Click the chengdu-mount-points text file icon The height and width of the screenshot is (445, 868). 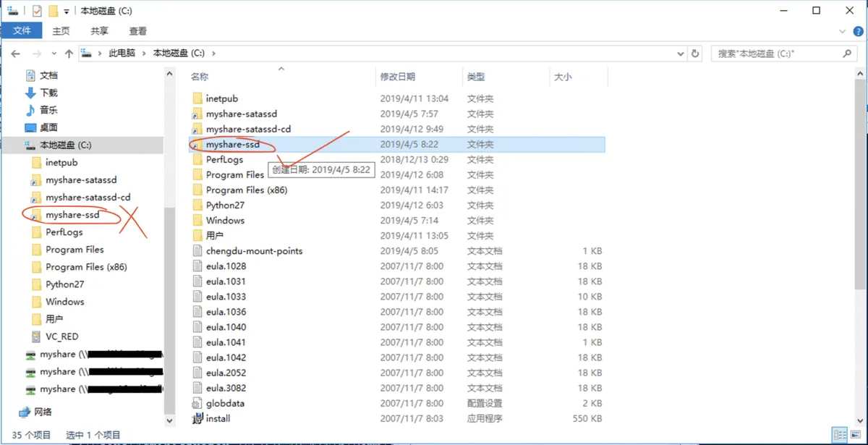pos(197,251)
